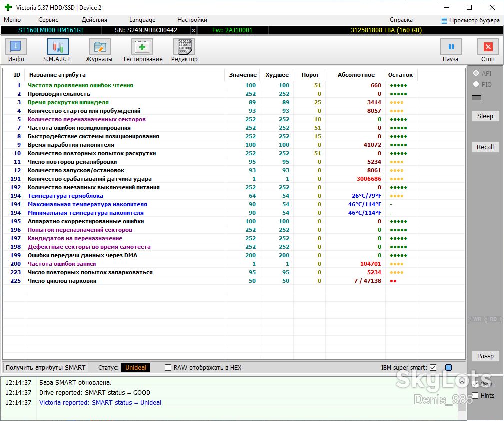Click the Просмотр буфера list icon

pos(443,20)
